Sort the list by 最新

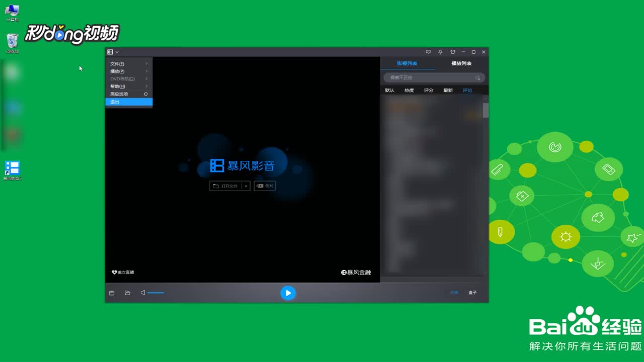click(x=448, y=90)
